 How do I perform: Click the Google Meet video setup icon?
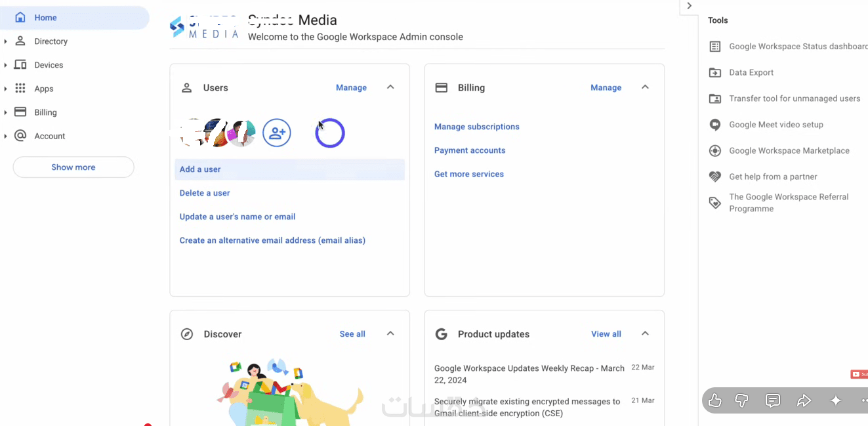[715, 125]
